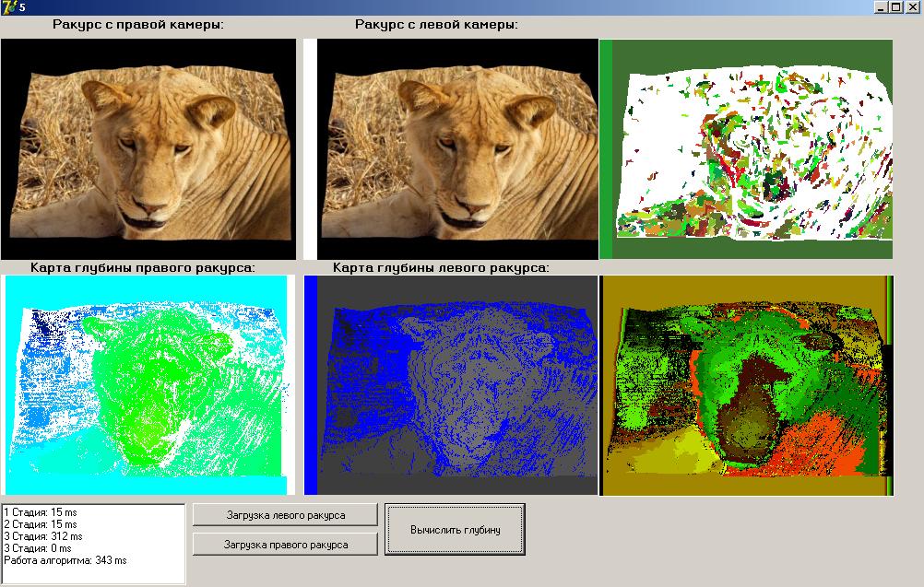This screenshot has width=924, height=587.
Task: Click log line 'Работа алгоритма: 343 ms'
Action: 65,560
